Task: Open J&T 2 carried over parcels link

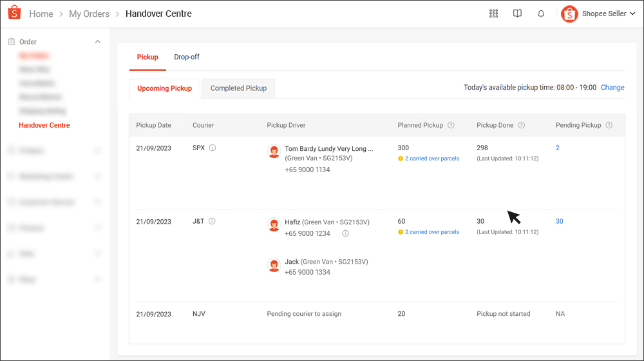Action: coord(432,232)
